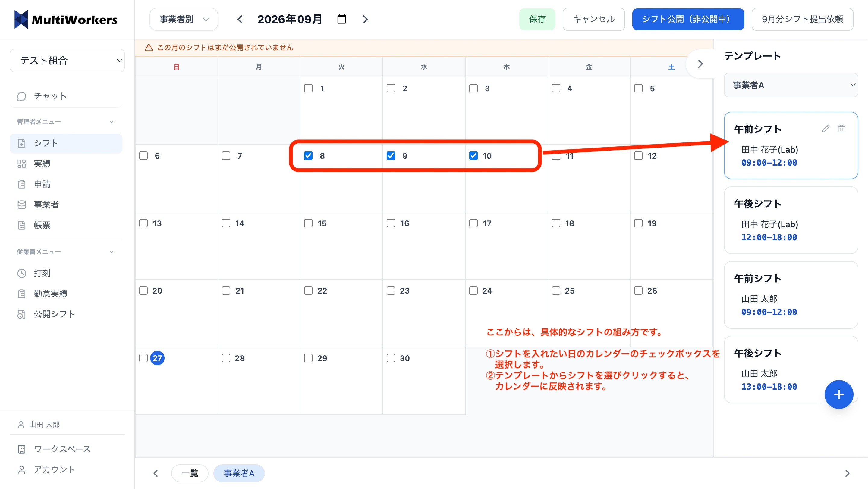Delete 午前シフト template trash icon
This screenshot has height=489, width=868.
[x=841, y=129]
